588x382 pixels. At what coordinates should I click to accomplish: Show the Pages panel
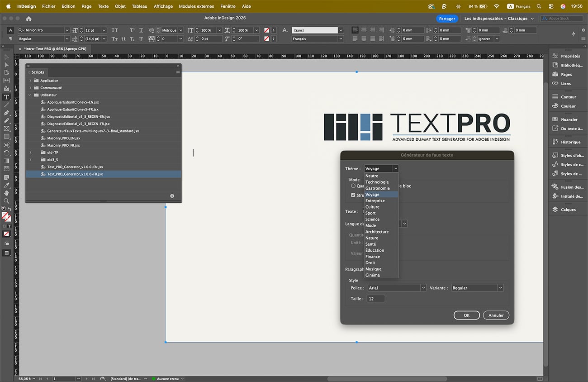click(x=566, y=74)
